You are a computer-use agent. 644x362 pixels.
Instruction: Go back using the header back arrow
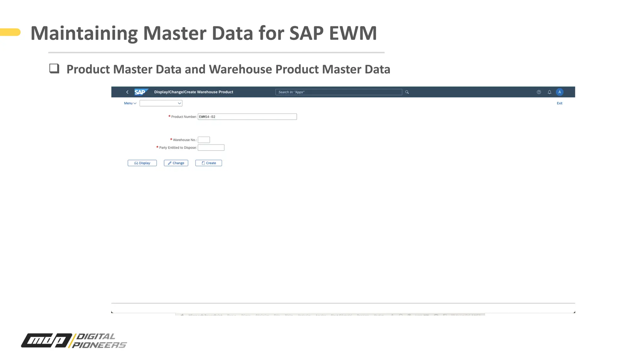coord(127,92)
